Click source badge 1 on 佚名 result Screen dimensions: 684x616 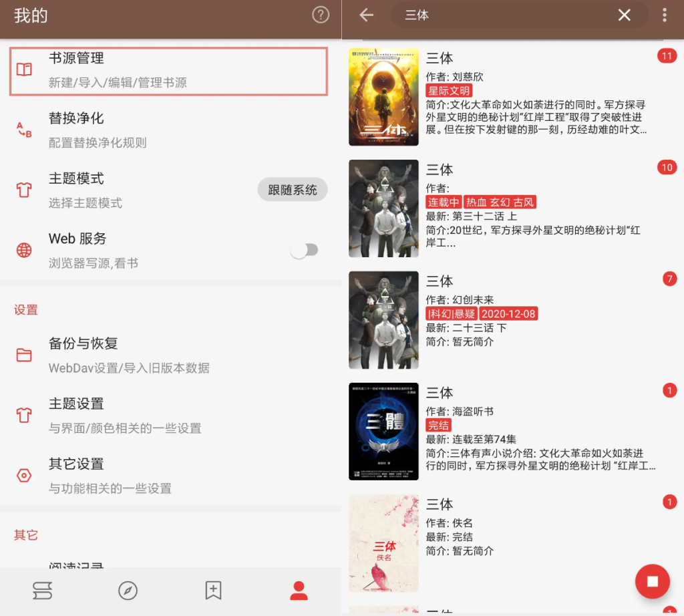(x=669, y=502)
